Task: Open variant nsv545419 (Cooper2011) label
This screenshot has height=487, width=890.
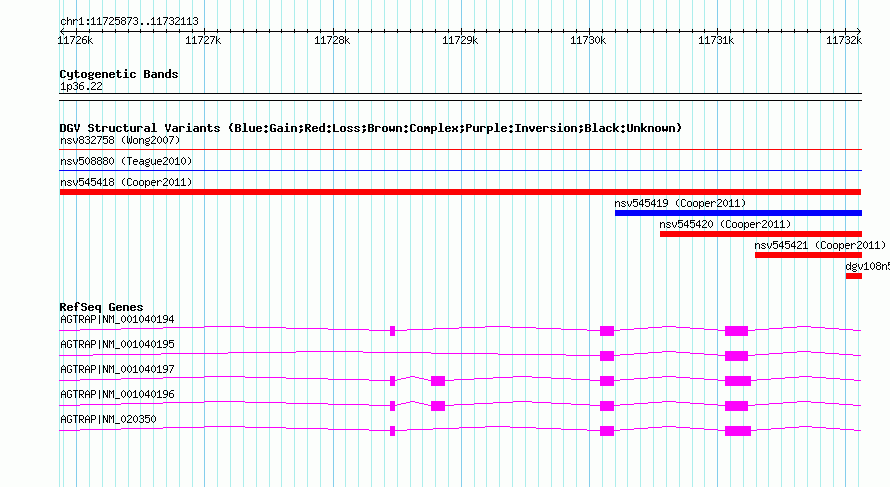Action: tap(680, 203)
